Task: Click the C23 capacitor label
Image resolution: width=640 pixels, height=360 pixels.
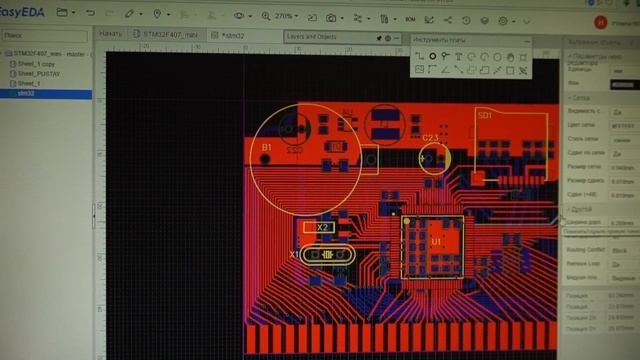Action: coord(430,138)
